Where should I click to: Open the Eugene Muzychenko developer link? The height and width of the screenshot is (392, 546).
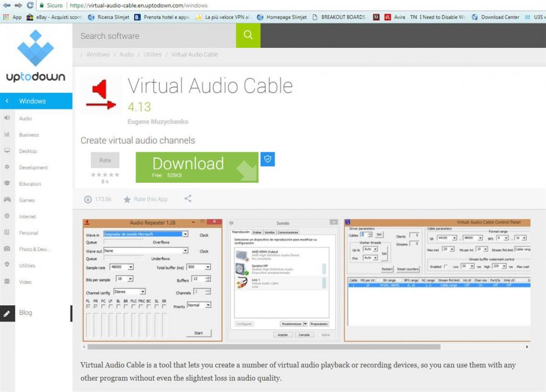tap(158, 121)
